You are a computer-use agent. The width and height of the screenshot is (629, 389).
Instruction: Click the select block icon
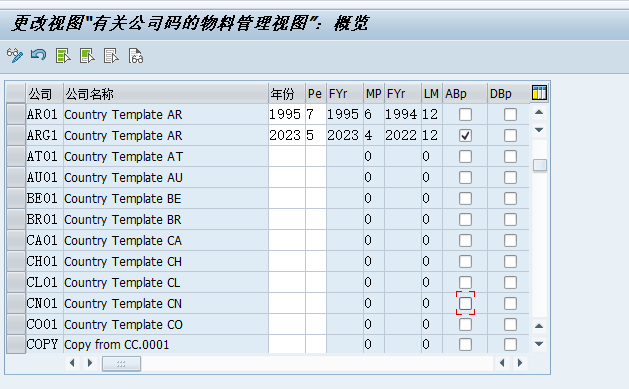point(87,56)
